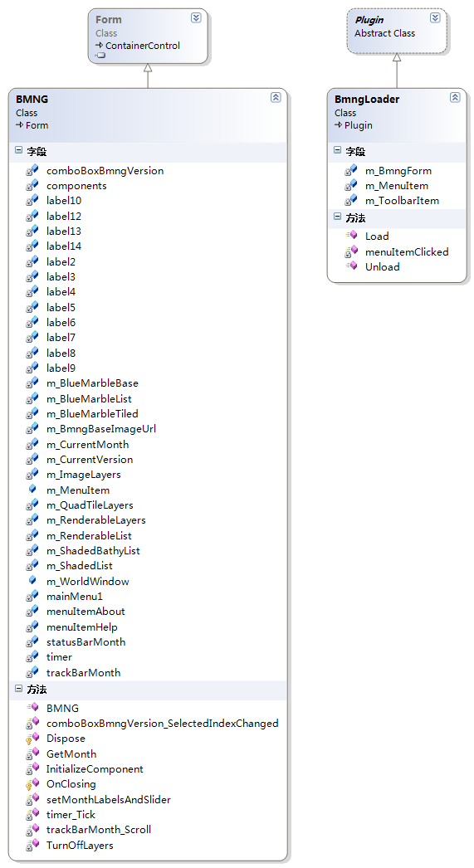Image resolution: width=474 pixels, height=868 pixels.
Task: Click the method icon beside menuItemClicked
Action: point(351,251)
